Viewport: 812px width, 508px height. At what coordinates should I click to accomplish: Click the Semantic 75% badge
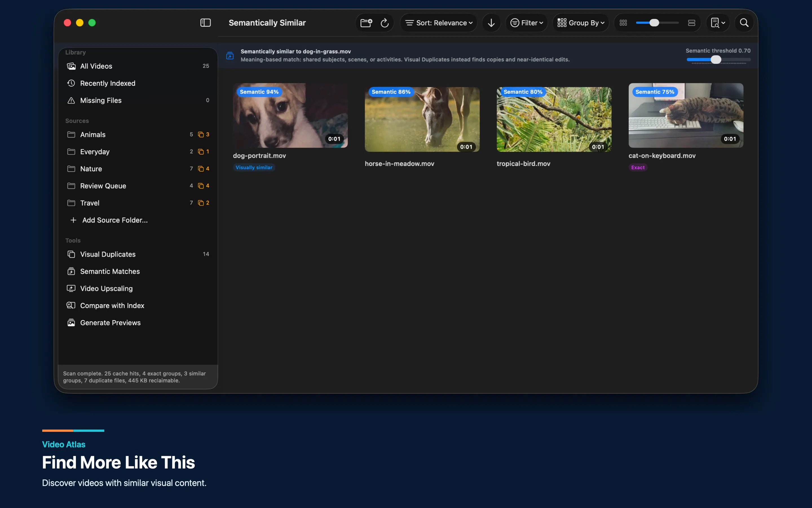coord(655,92)
